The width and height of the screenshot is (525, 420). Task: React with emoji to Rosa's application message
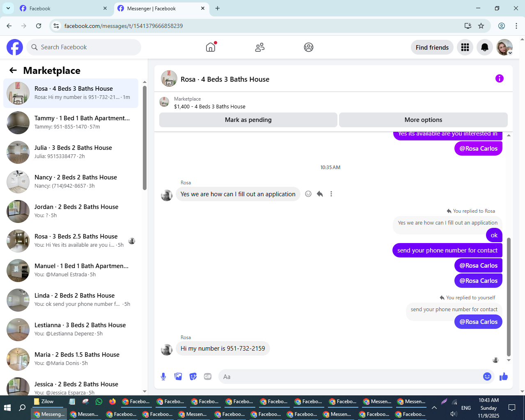[x=308, y=194]
